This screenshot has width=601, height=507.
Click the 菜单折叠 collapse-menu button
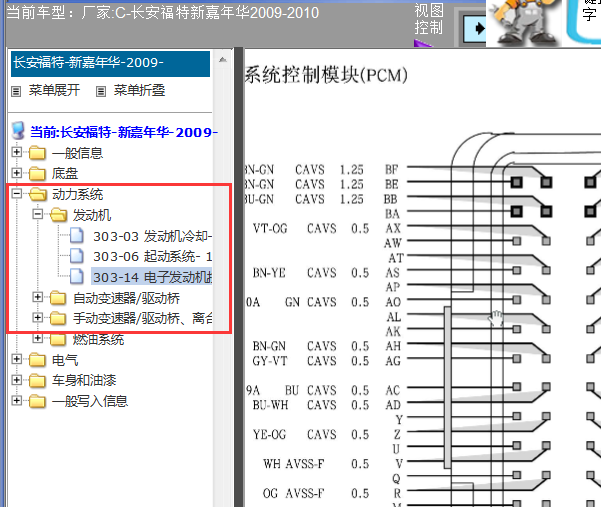(140, 90)
